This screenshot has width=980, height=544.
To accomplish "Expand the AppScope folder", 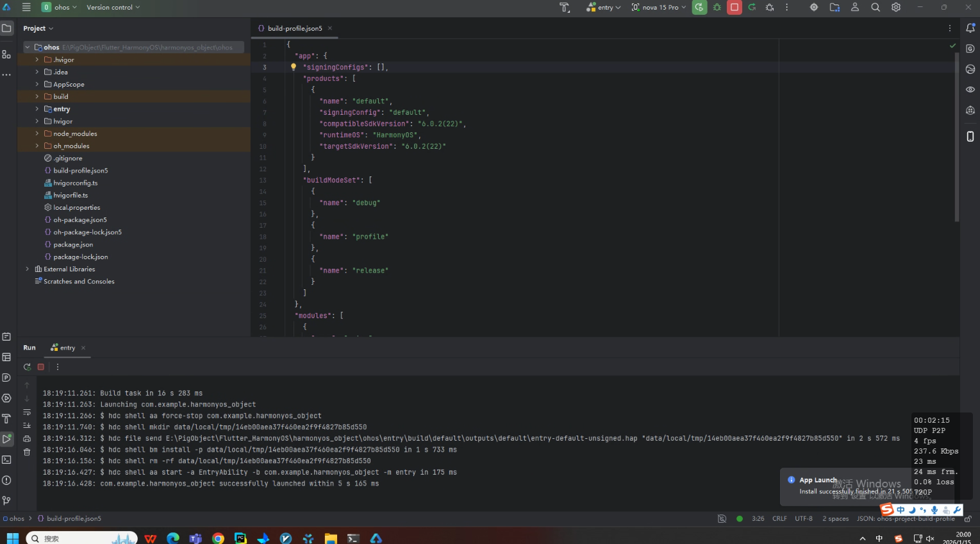I will pos(37,84).
